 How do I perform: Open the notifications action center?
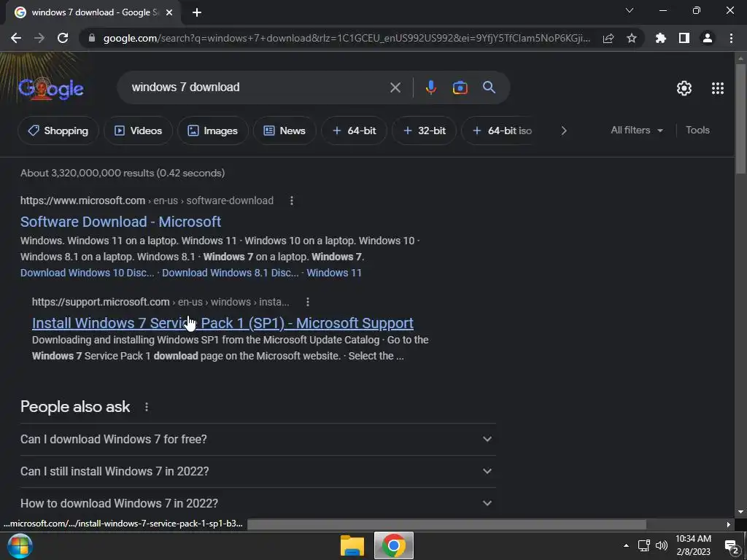point(731,546)
